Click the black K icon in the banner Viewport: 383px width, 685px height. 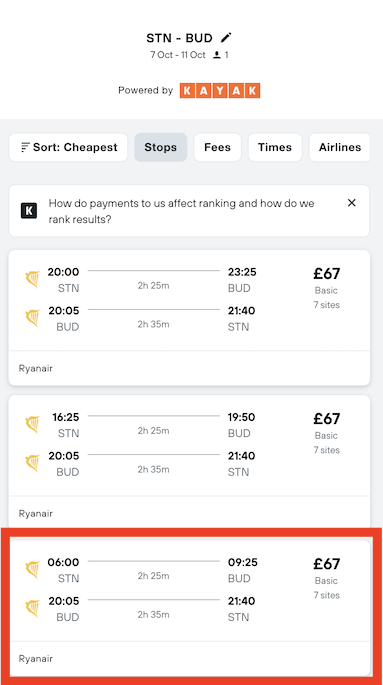coord(29,211)
